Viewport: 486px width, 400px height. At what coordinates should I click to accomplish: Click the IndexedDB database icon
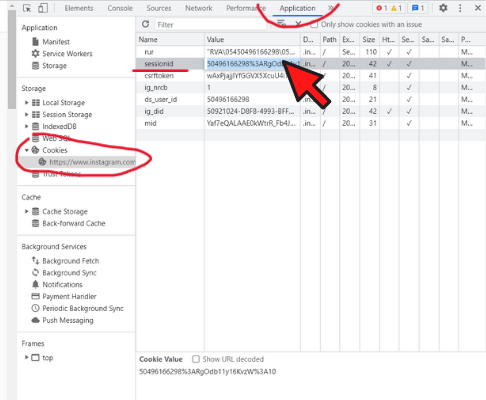point(35,126)
